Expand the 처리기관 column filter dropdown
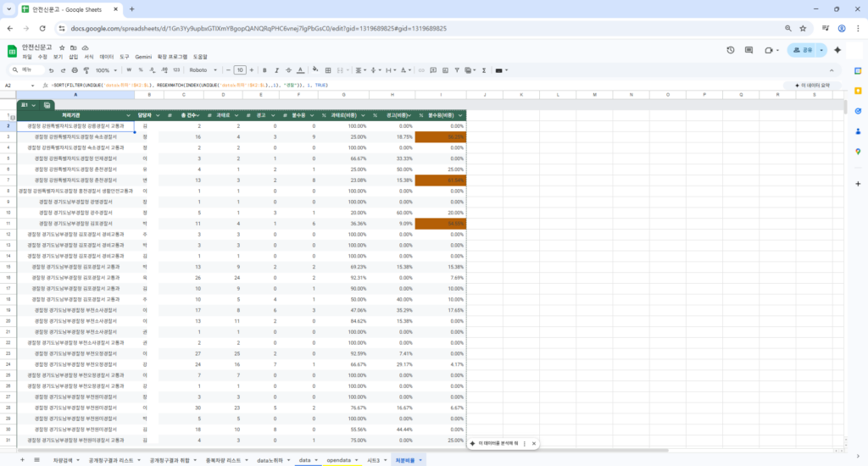Viewport: 868px width, 466px height. tap(129, 114)
